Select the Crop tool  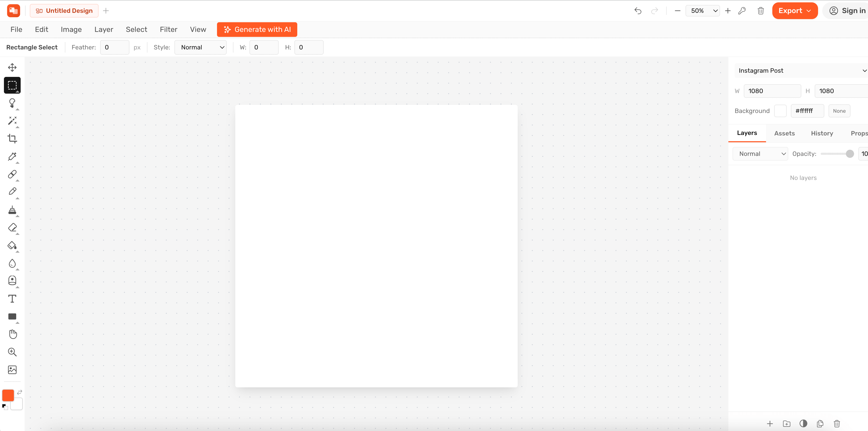click(12, 139)
